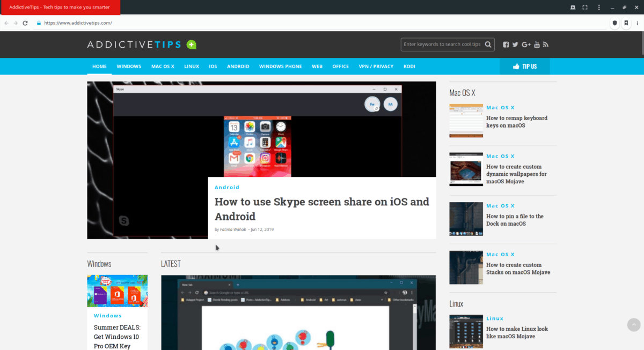Click the macOS Mojave wallpapers article thumbnail
This screenshot has width=644, height=350.
[466, 169]
